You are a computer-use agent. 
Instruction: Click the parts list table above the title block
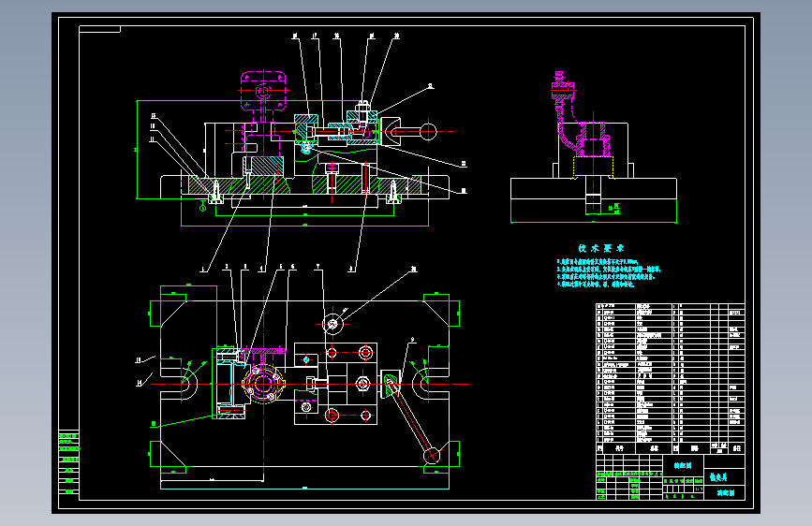(x=670, y=373)
